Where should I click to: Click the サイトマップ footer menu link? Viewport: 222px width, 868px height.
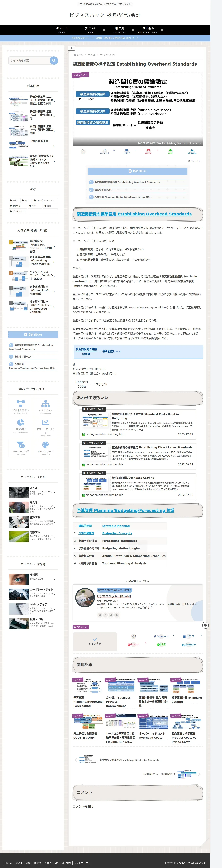point(81,863)
